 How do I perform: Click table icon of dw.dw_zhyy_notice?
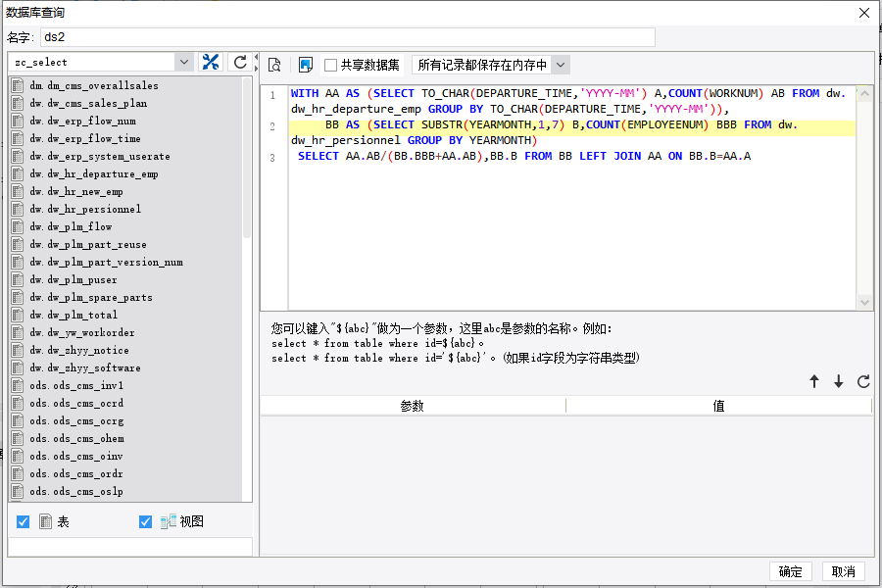(x=18, y=350)
